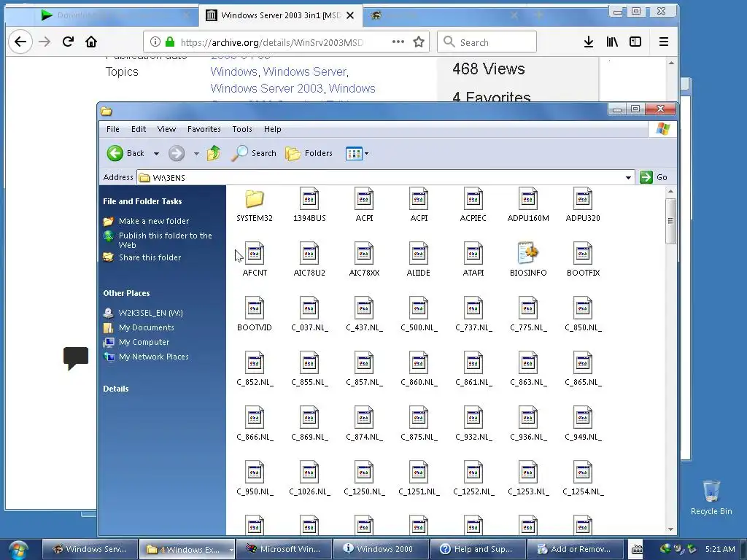Open the Tools menu
Screen dimensions: 747x560
(242, 129)
